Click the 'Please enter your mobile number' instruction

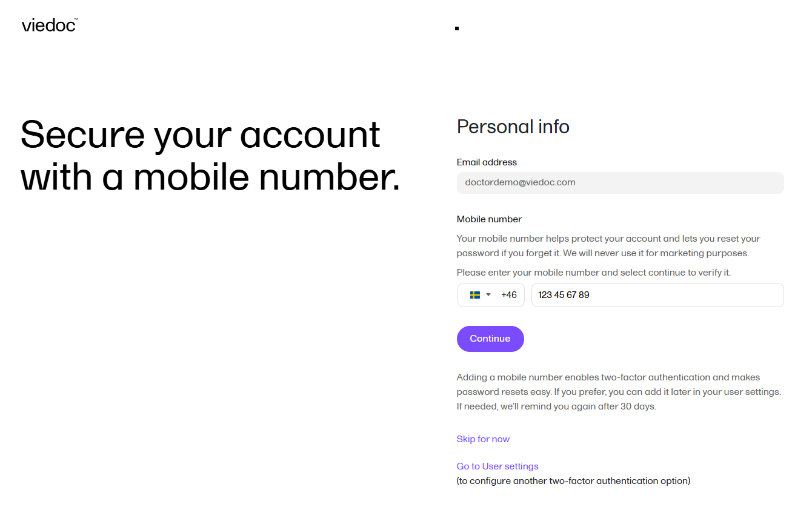tap(593, 273)
